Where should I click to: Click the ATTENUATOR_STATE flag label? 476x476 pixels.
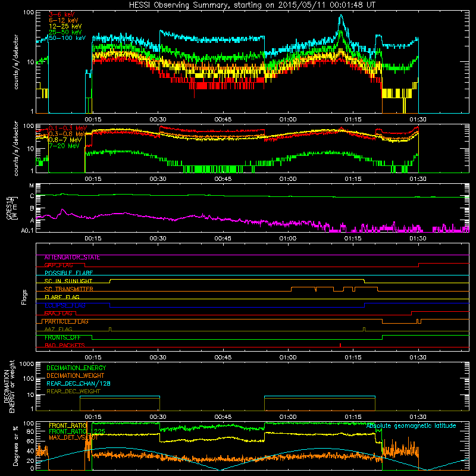(72, 258)
